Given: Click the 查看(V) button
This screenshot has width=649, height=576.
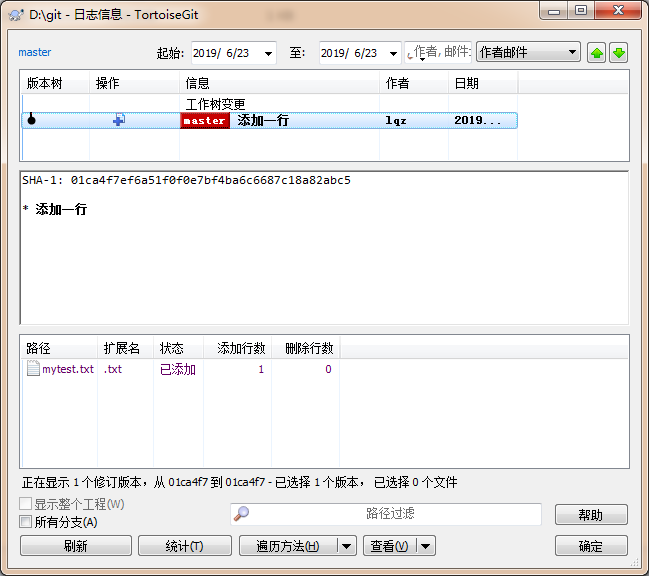Looking at the screenshot, I should 389,546.
